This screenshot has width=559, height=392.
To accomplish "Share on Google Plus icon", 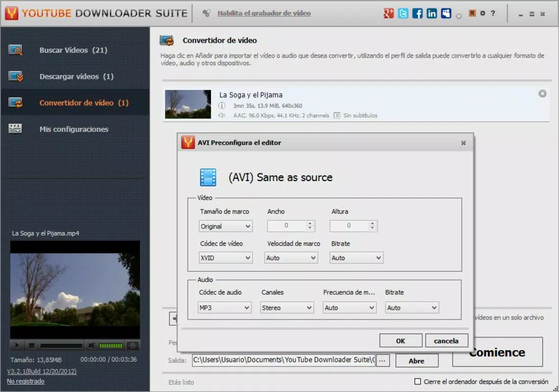I will point(388,14).
